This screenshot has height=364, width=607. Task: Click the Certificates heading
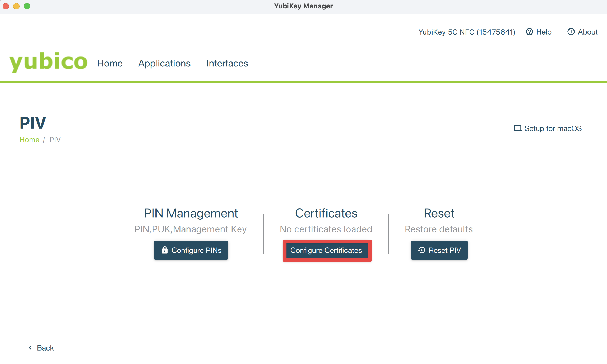click(326, 213)
